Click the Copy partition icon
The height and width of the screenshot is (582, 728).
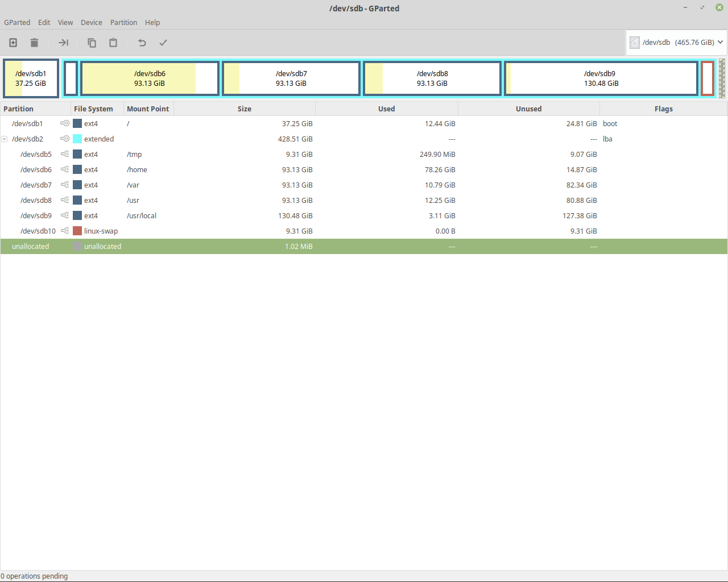92,43
